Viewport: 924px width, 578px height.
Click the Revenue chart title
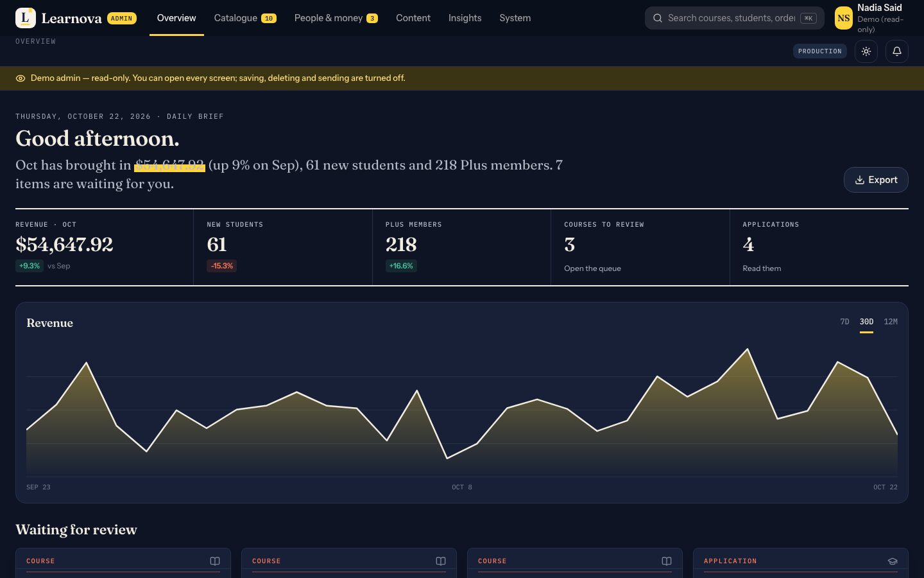(49, 323)
